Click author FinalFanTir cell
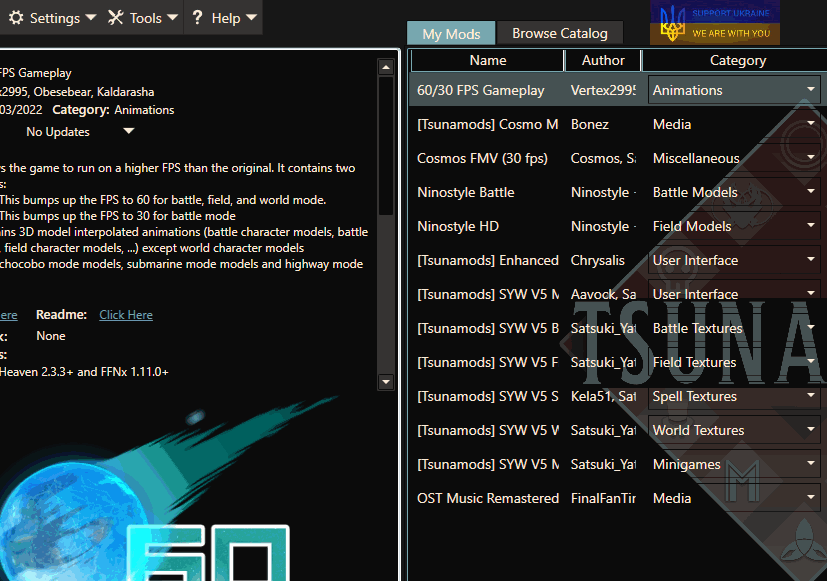 click(x=603, y=498)
